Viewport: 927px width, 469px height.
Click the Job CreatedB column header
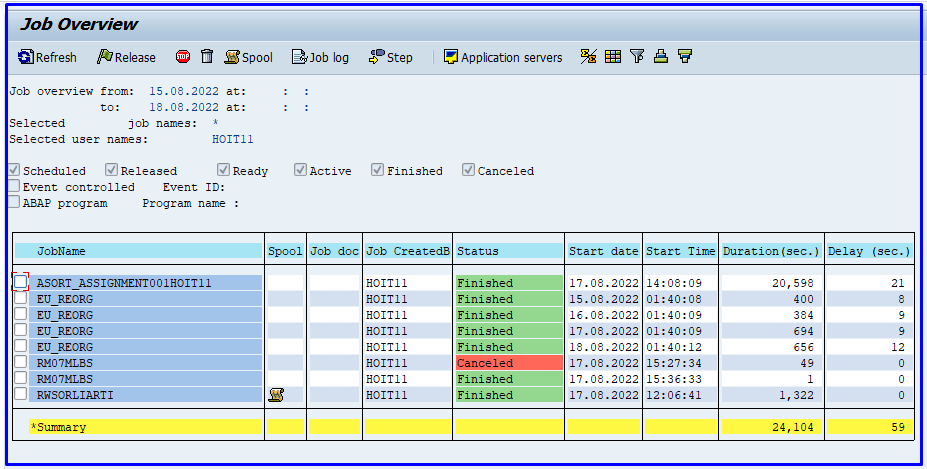click(x=407, y=251)
